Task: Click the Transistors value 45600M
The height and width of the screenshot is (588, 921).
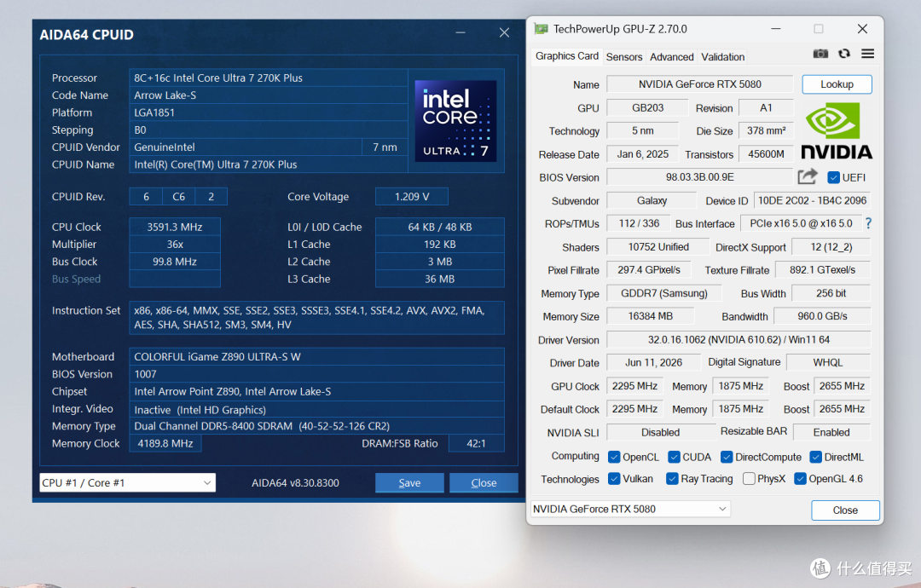Action: [x=766, y=153]
